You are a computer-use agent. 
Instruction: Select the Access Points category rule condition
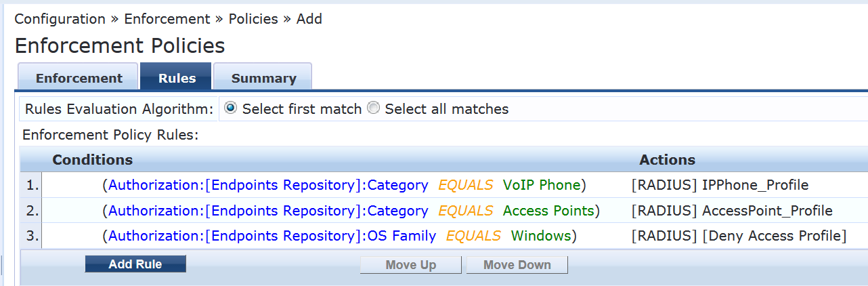pos(351,211)
